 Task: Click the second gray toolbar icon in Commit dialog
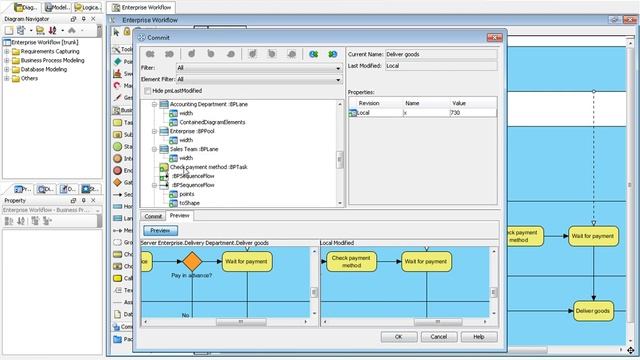click(169, 54)
